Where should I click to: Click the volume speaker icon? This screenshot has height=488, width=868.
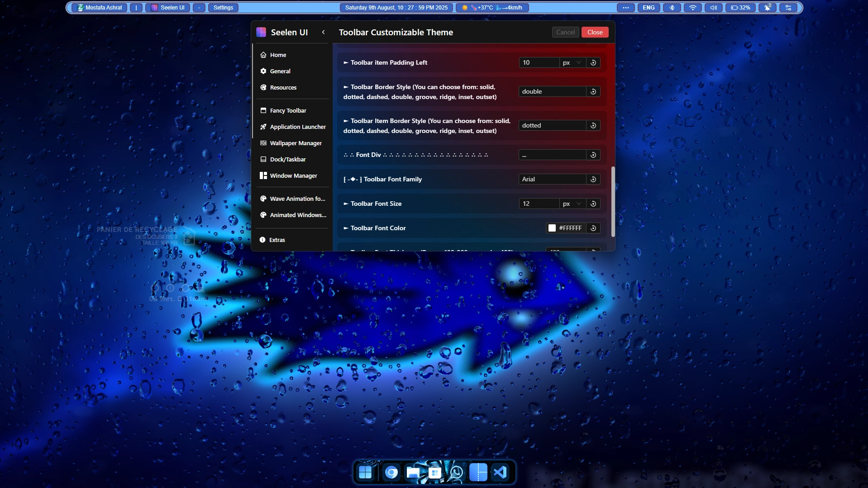(713, 8)
